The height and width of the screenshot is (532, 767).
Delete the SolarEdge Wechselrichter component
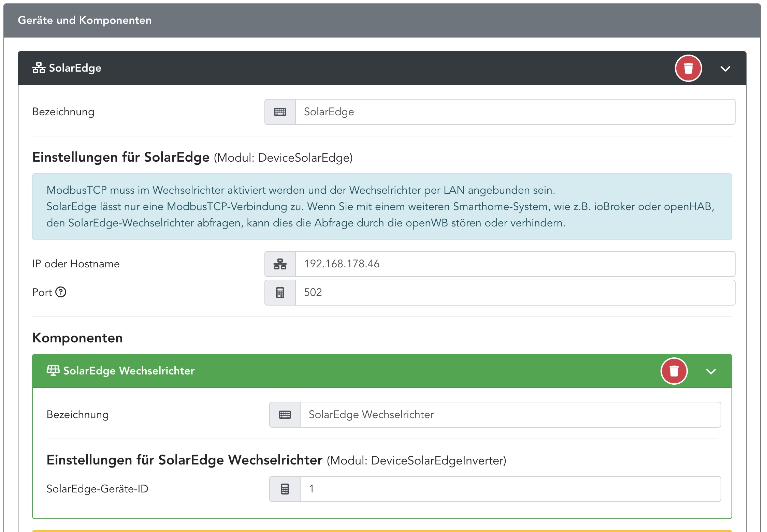(x=674, y=371)
